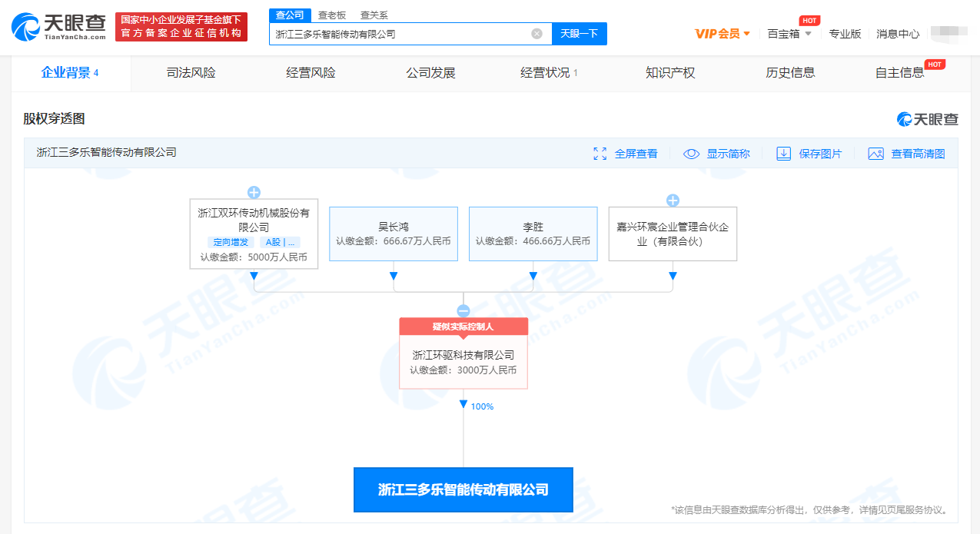Click the company search input field

point(400,34)
